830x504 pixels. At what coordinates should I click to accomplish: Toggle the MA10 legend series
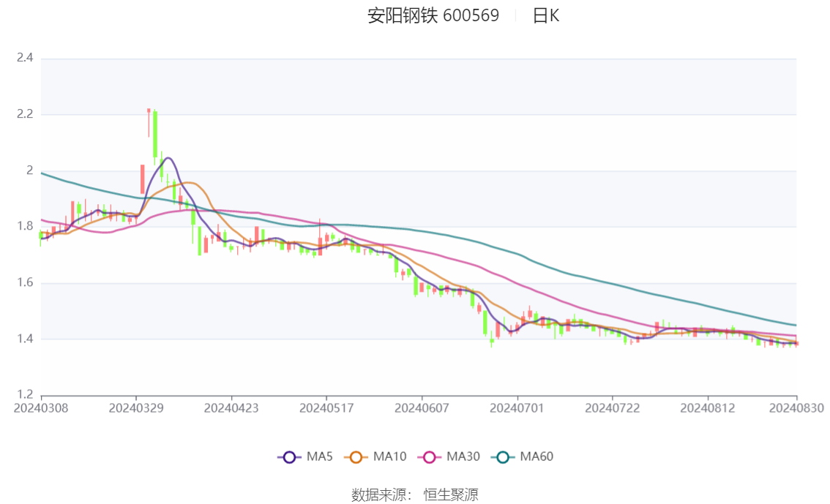[x=375, y=456]
